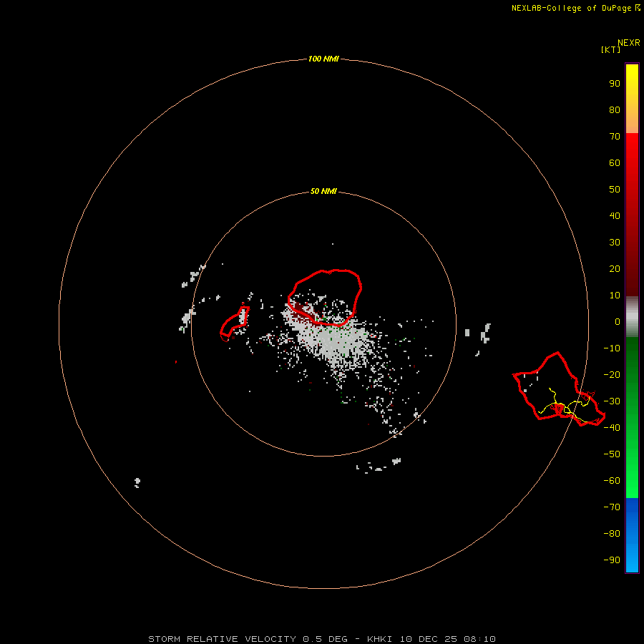Click the NEXR label above the color scale

click(629, 43)
